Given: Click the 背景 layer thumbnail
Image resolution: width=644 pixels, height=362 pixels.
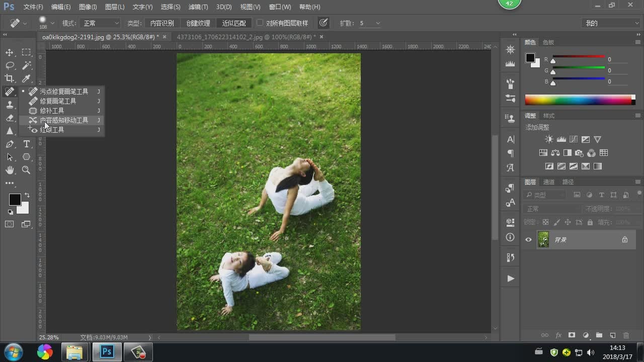Looking at the screenshot, I should point(543,240).
